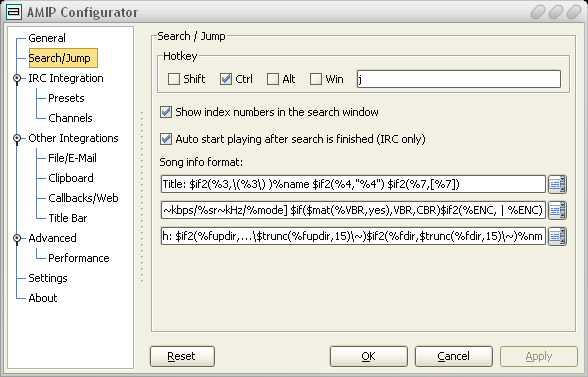Enable the Shift hotkey modifier
This screenshot has height=377, width=588.
pyautogui.click(x=174, y=79)
